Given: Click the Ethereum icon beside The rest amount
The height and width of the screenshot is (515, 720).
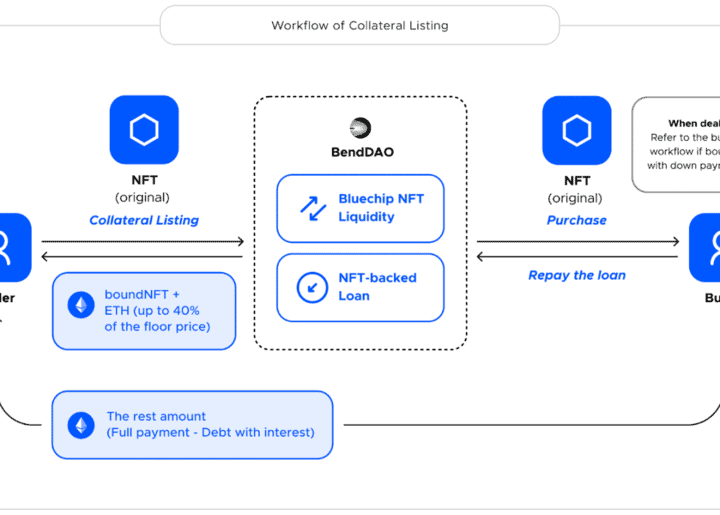Looking at the screenshot, I should [x=79, y=425].
